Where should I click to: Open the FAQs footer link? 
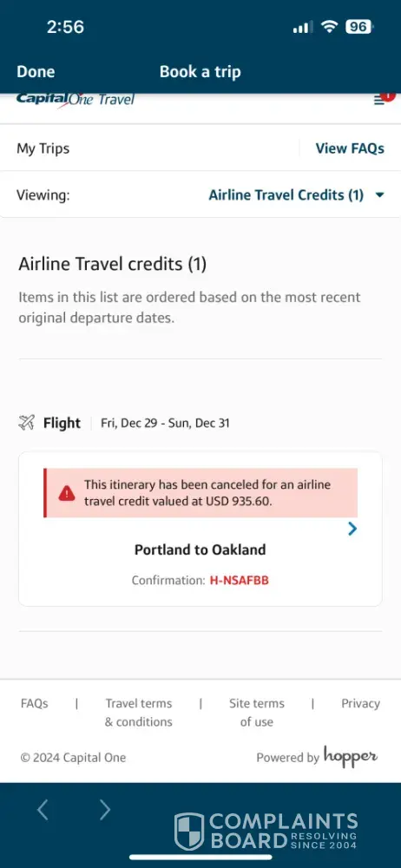(x=35, y=704)
